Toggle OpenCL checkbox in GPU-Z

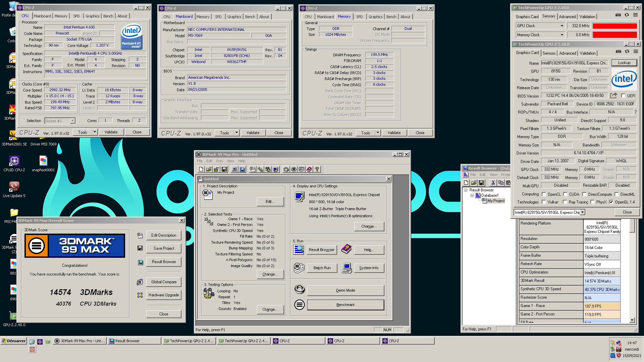(x=544, y=194)
